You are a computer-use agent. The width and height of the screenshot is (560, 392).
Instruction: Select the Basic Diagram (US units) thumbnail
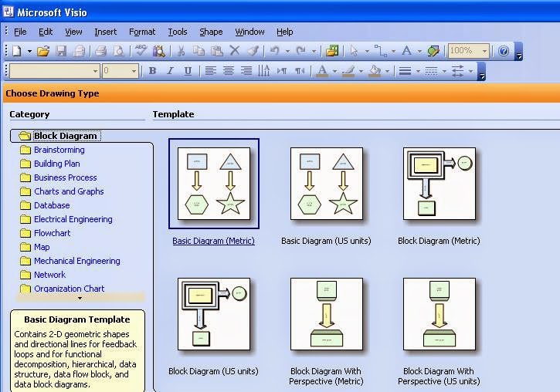[327, 184]
